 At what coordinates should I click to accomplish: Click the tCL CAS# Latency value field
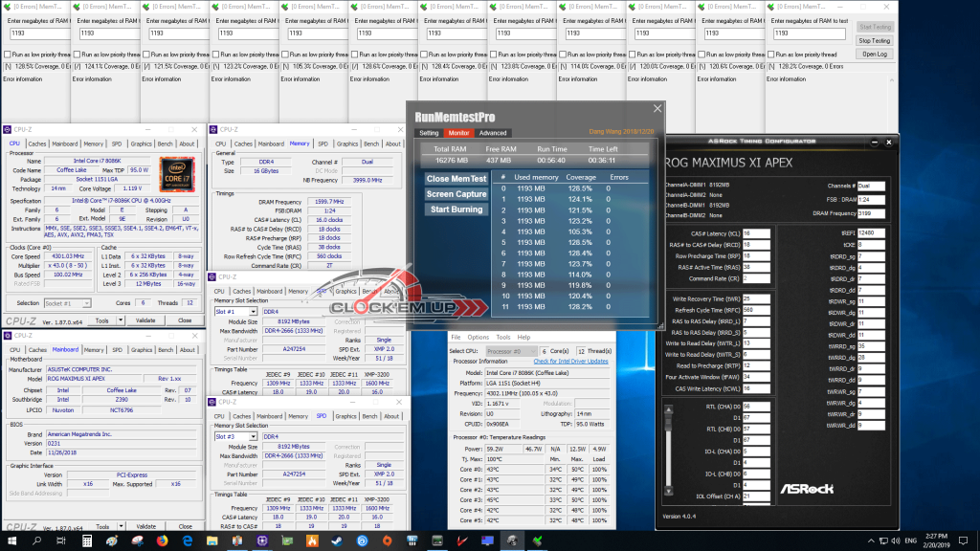[x=756, y=233]
